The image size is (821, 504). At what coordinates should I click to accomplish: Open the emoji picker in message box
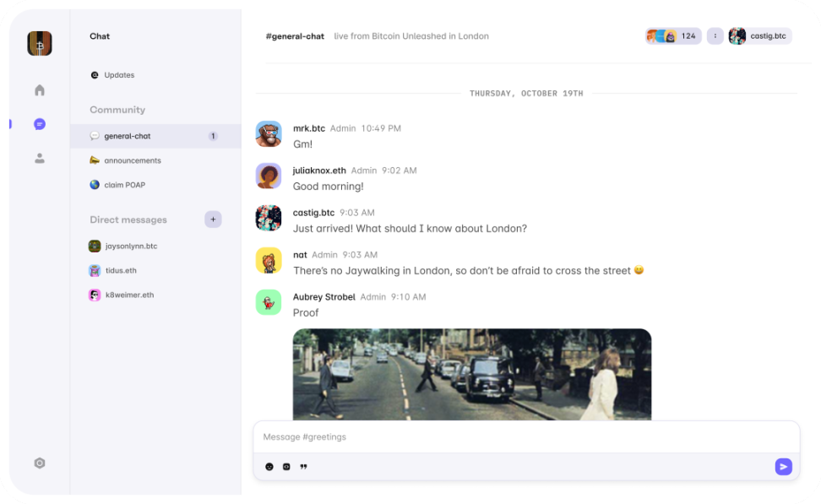click(269, 467)
